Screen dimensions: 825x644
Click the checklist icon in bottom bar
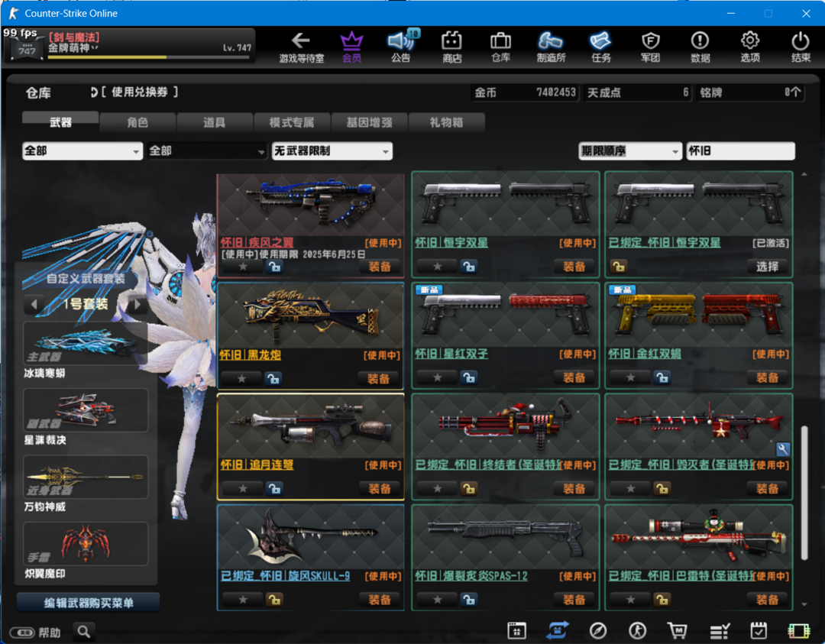720,630
